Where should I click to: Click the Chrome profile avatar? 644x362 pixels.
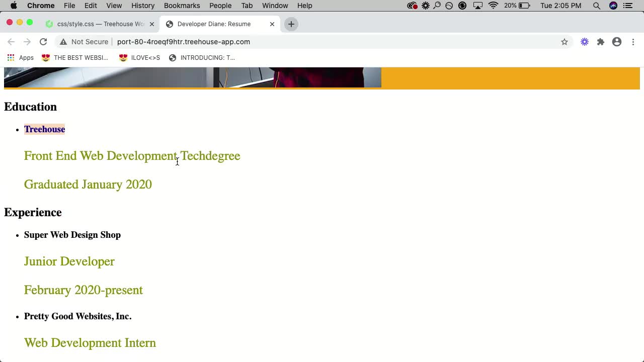point(617,42)
